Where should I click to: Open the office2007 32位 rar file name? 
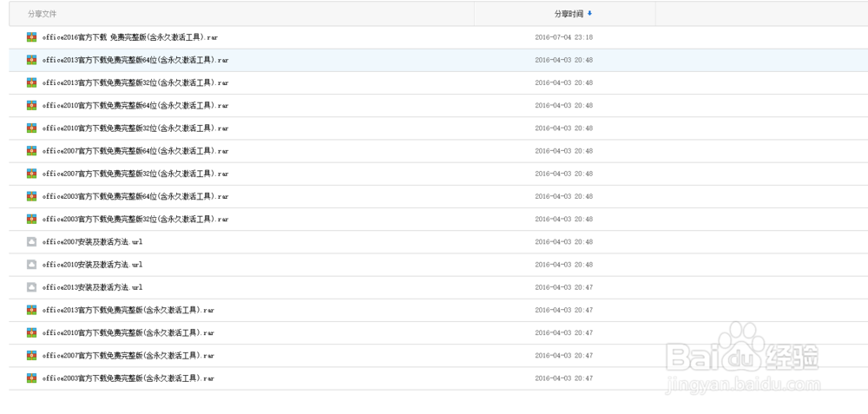(135, 174)
